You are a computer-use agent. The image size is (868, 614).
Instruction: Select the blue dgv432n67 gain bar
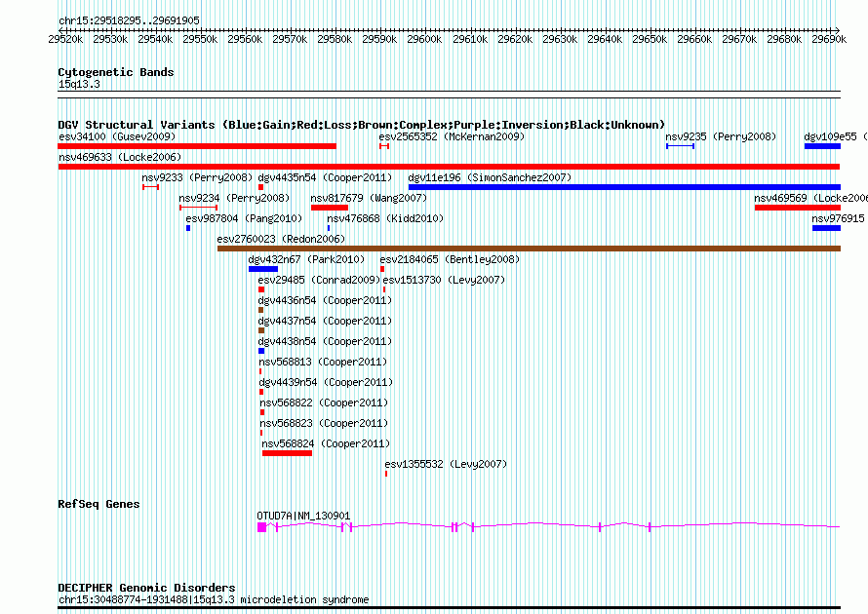coord(263,269)
